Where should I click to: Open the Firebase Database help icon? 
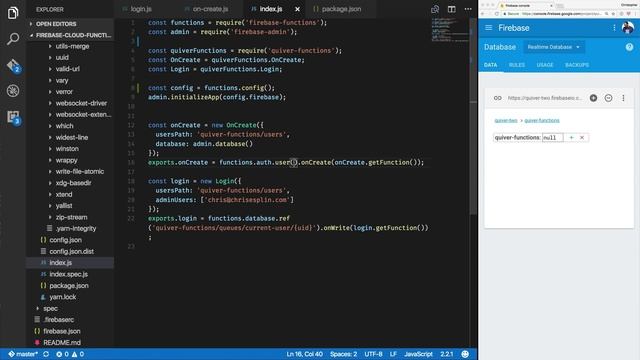click(629, 47)
